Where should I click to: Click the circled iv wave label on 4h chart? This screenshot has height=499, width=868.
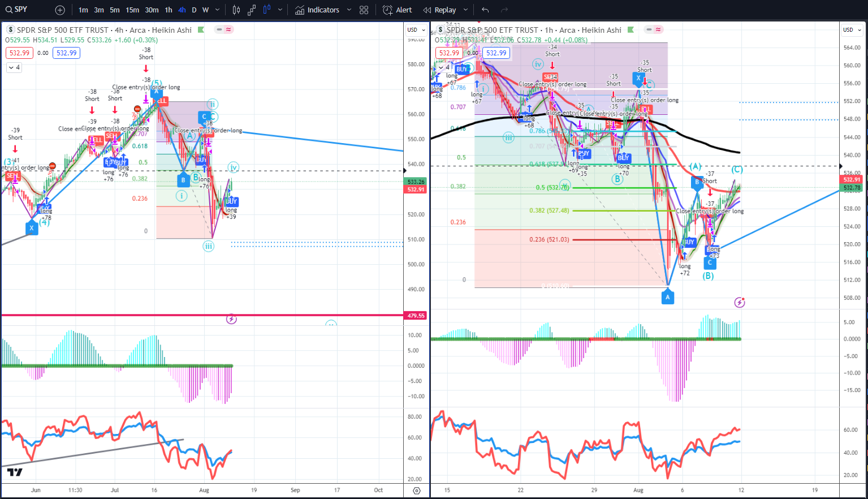[234, 167]
